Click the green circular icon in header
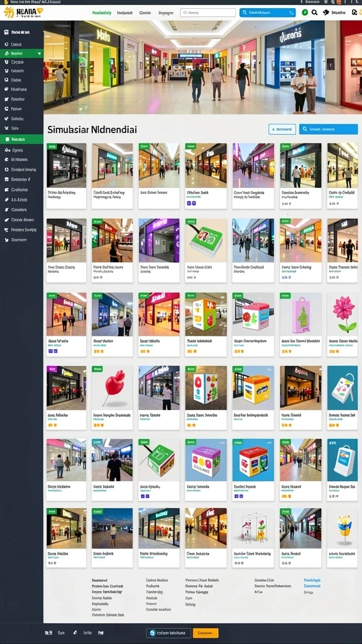The image size is (362, 644). tap(305, 13)
